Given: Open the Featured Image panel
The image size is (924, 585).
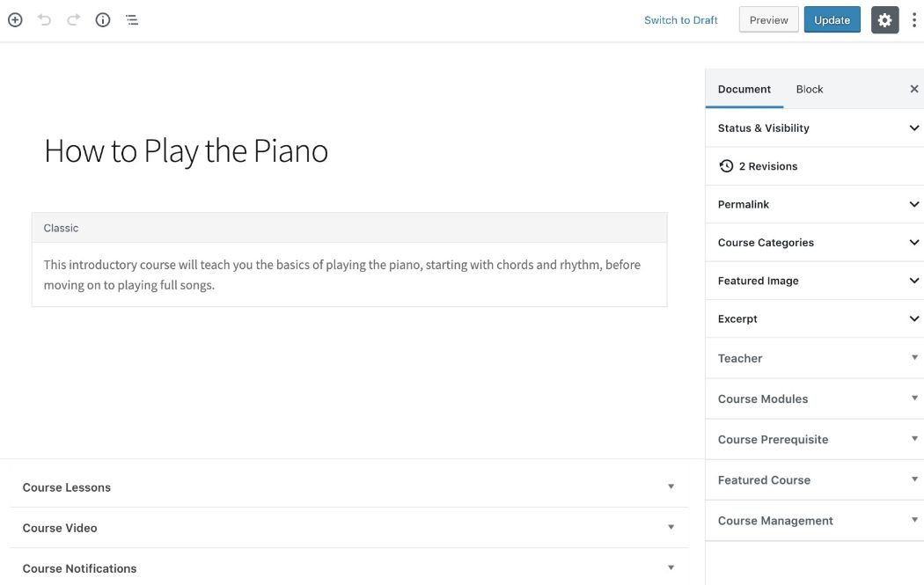Looking at the screenshot, I should click(814, 281).
